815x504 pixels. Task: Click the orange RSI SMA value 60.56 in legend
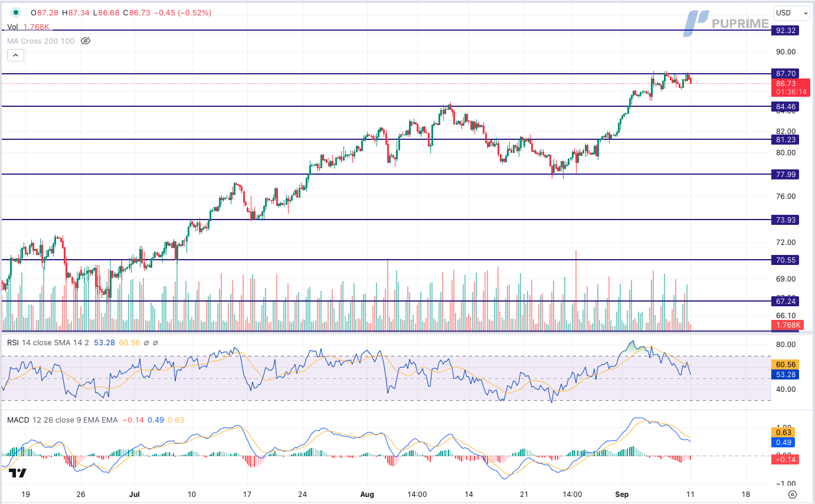[x=129, y=342]
